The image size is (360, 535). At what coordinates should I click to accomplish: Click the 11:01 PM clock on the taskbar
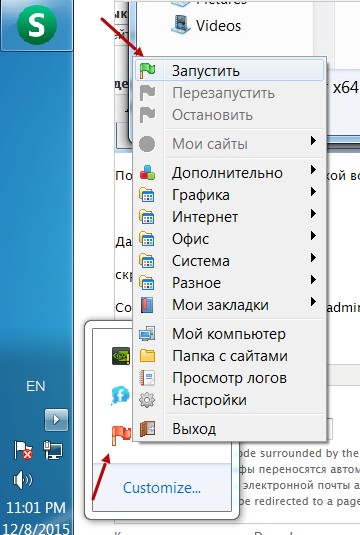tap(36, 508)
